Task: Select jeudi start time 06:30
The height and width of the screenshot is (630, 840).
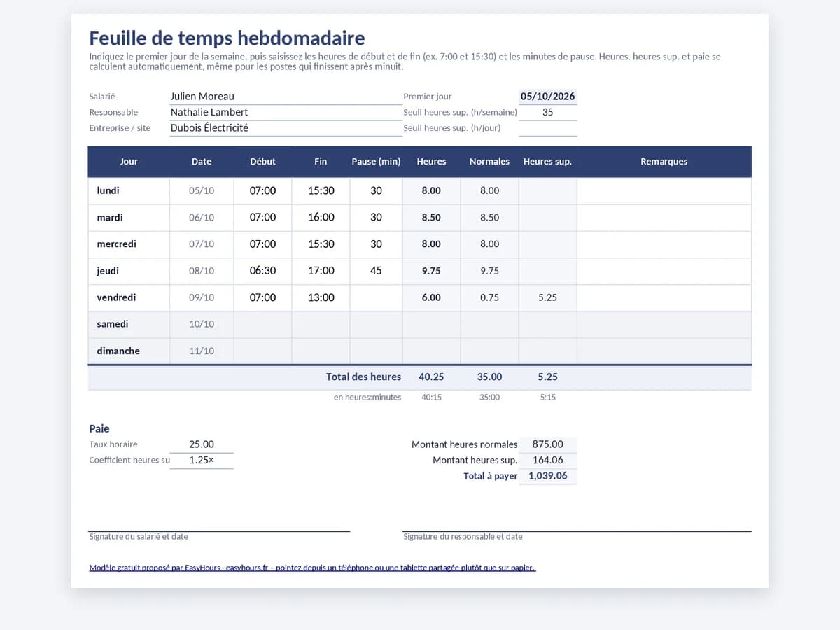Action: pyautogui.click(x=262, y=271)
